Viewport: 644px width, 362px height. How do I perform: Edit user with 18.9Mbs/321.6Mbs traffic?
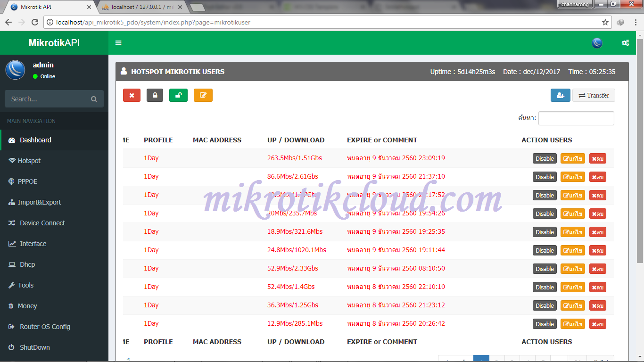573,232
